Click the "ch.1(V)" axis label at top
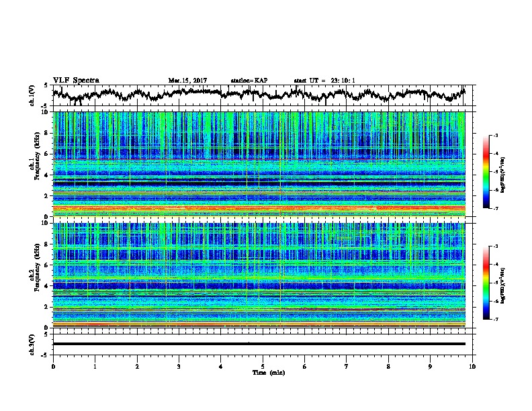532x411 pixels. [x=32, y=95]
